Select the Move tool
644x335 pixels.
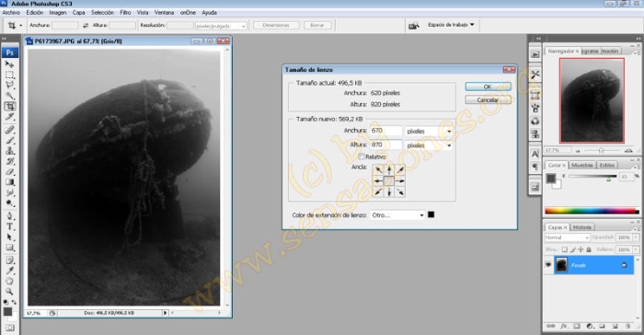9,64
